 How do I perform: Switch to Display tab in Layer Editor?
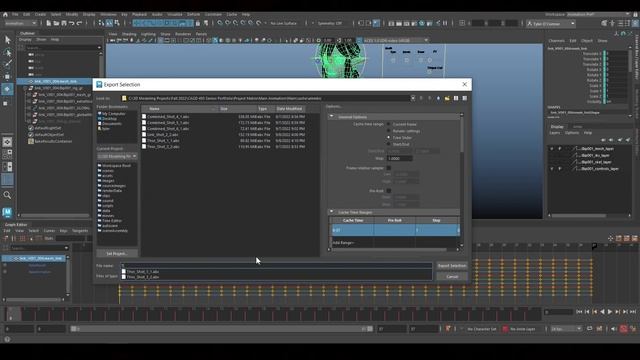pos(557,127)
